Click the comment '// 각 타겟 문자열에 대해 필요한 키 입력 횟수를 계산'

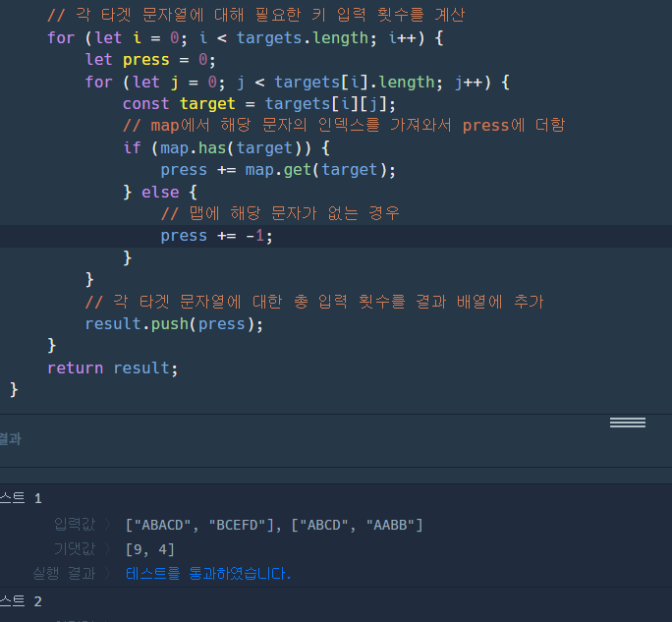(x=255, y=16)
